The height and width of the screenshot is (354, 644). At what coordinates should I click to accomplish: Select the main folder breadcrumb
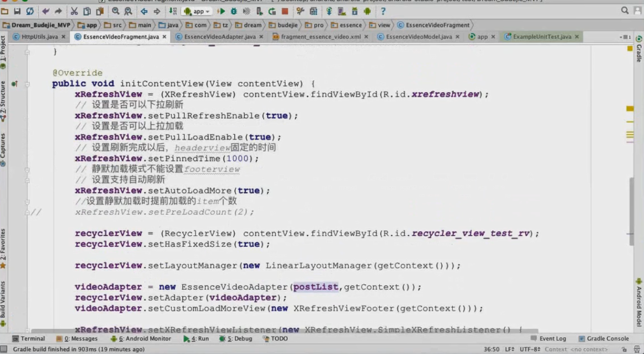click(x=140, y=25)
